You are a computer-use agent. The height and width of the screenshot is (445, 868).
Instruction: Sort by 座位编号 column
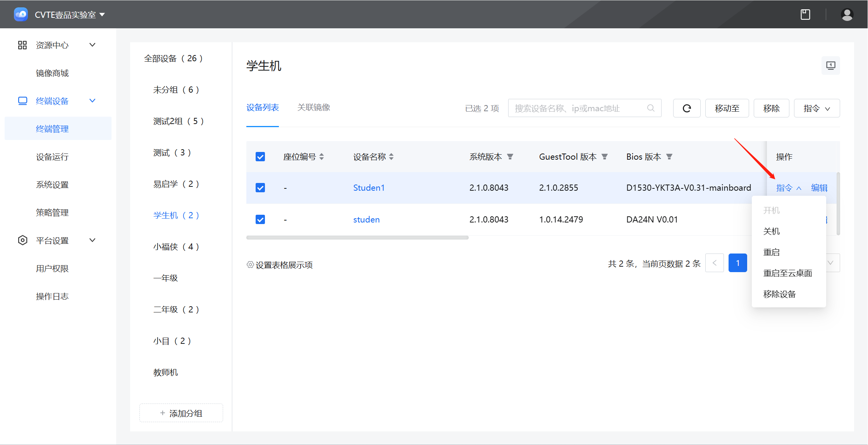(321, 157)
